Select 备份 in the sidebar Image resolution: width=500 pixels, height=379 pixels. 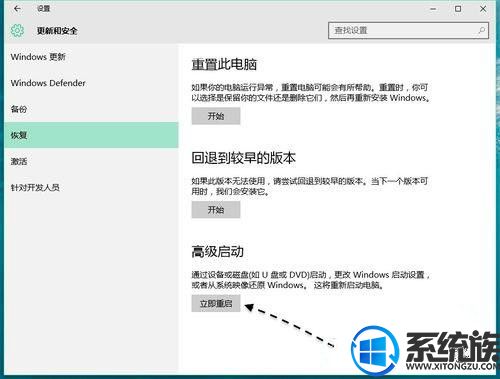pyautogui.click(x=91, y=109)
